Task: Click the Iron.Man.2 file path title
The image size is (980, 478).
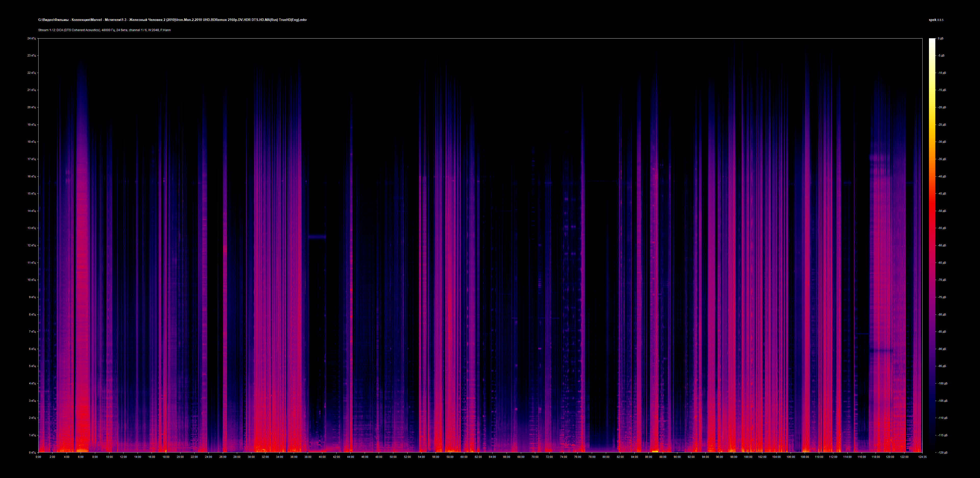Action: tap(172, 20)
